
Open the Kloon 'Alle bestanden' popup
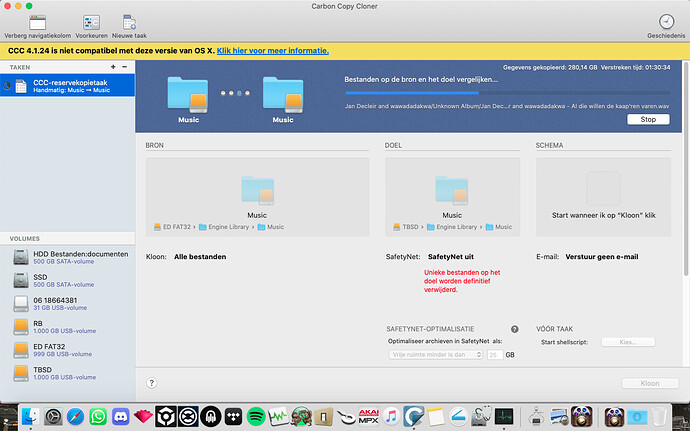tap(200, 257)
